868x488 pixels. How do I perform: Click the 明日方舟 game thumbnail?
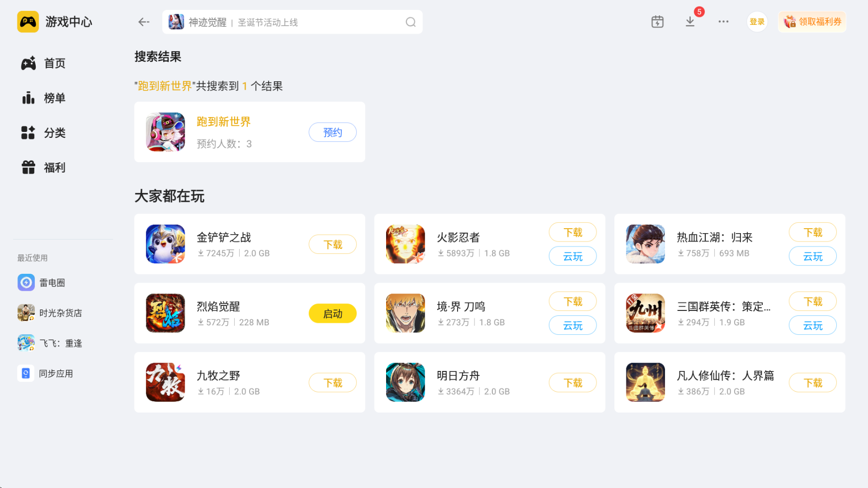(405, 382)
